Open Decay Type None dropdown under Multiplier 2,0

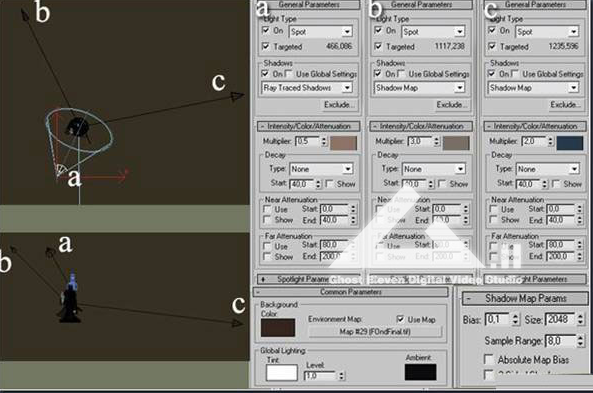coord(548,169)
